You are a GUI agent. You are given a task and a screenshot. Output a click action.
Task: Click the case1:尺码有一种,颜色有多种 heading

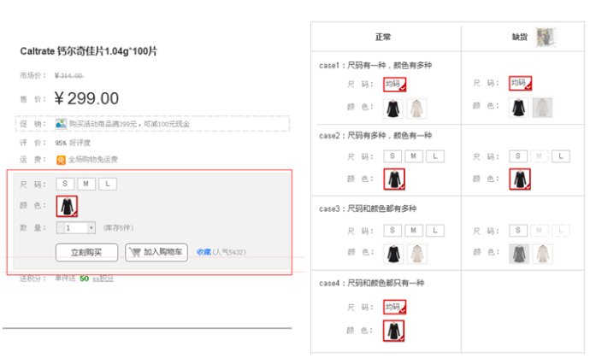point(375,66)
